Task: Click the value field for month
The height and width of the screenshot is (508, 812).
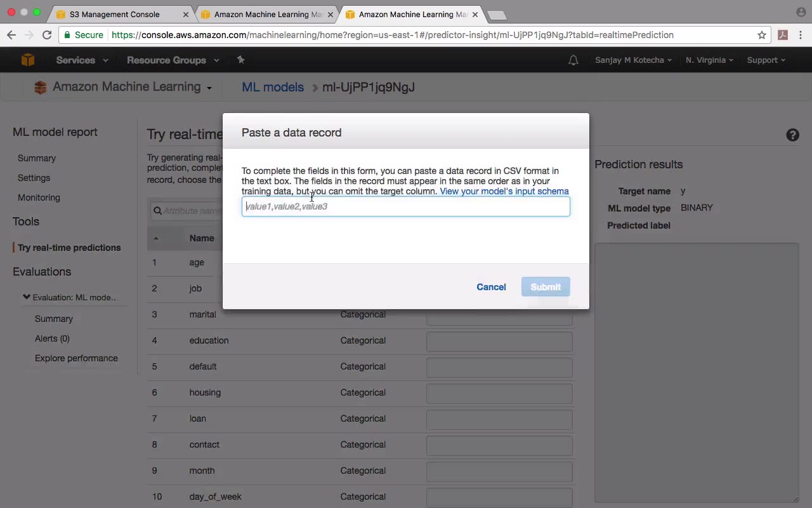Action: 499,471
